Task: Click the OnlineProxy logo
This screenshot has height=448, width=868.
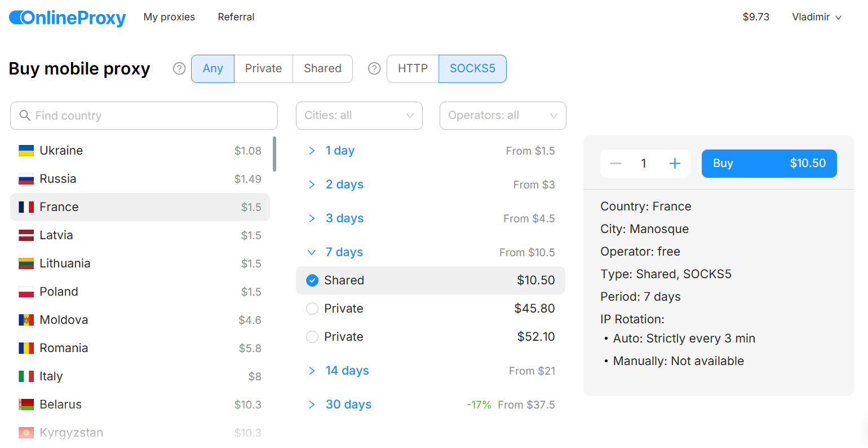Action: [x=68, y=17]
